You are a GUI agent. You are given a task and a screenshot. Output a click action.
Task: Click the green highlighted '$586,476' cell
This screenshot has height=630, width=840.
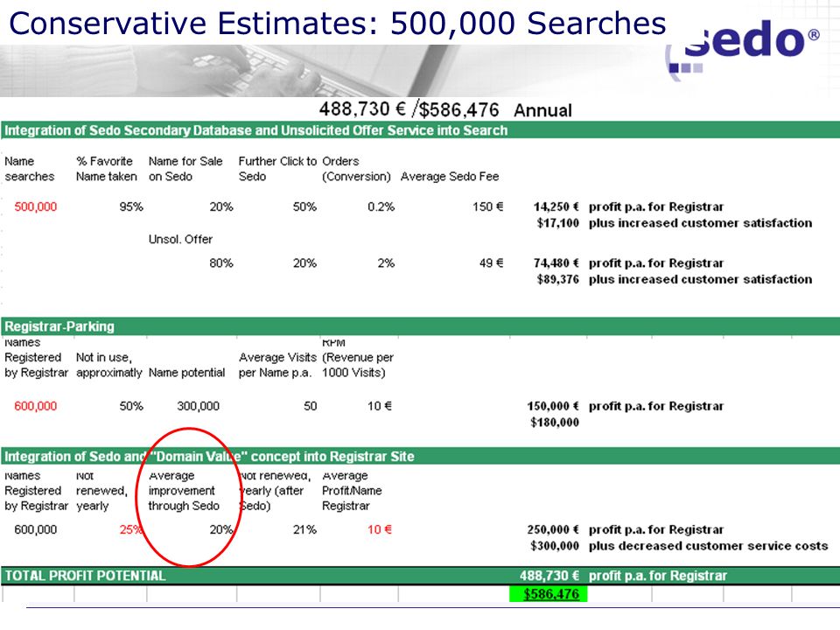(x=549, y=593)
